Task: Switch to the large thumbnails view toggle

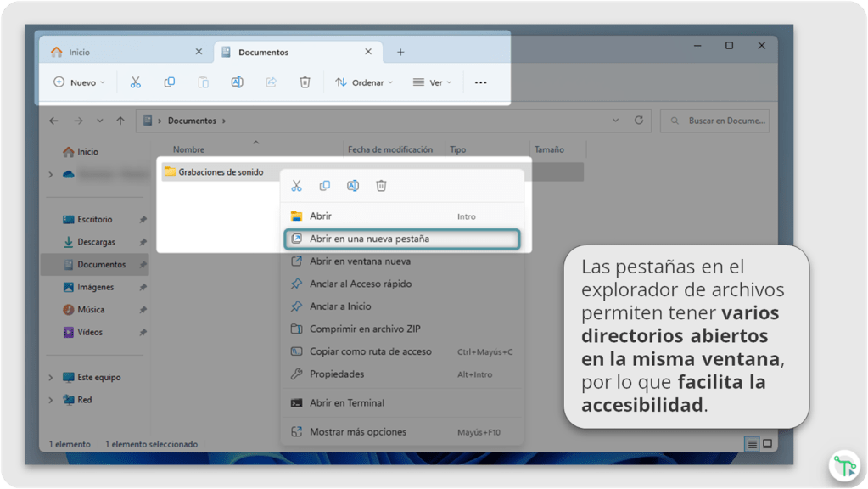Action: click(x=767, y=444)
